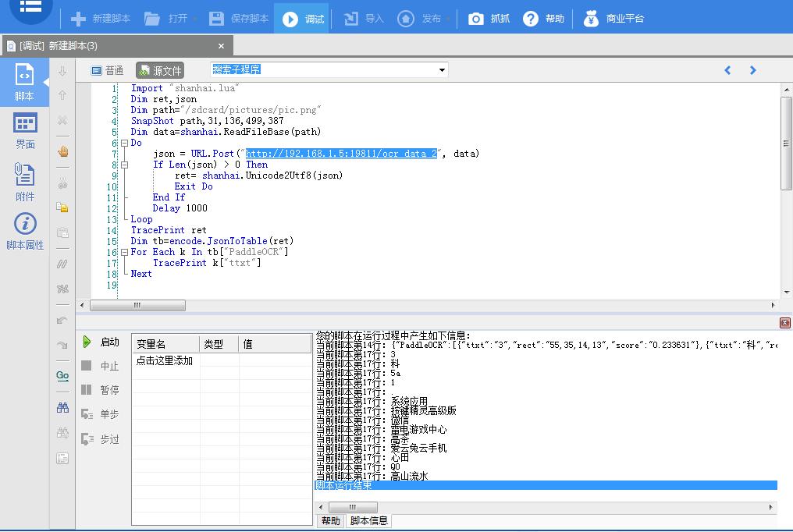This screenshot has width=793, height=532.
Task: Click 点击这里添加 to add a variable
Action: click(165, 361)
